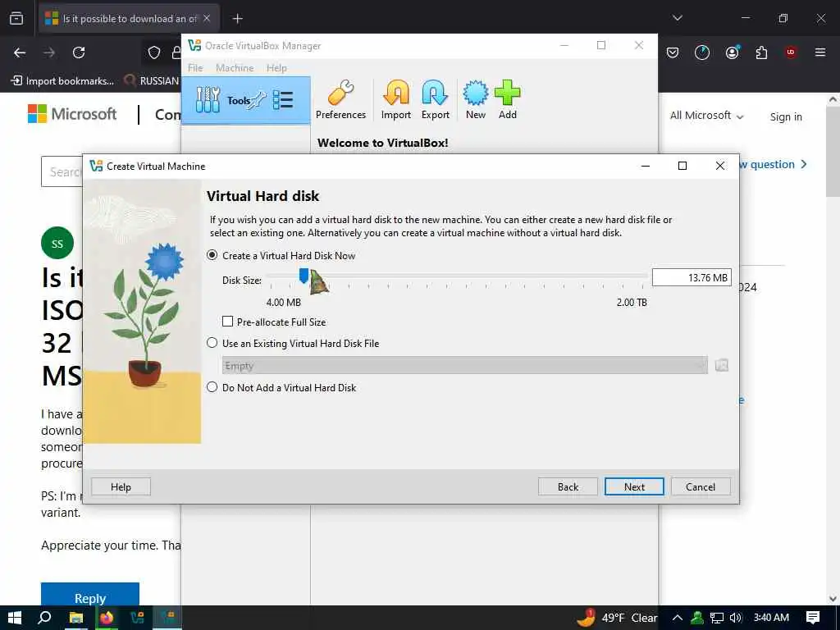Click the SS user avatar
This screenshot has width=840, height=630.
[x=57, y=243]
